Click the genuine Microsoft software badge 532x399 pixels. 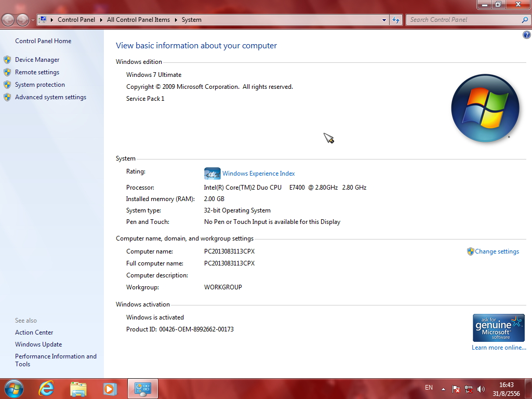[498, 328]
